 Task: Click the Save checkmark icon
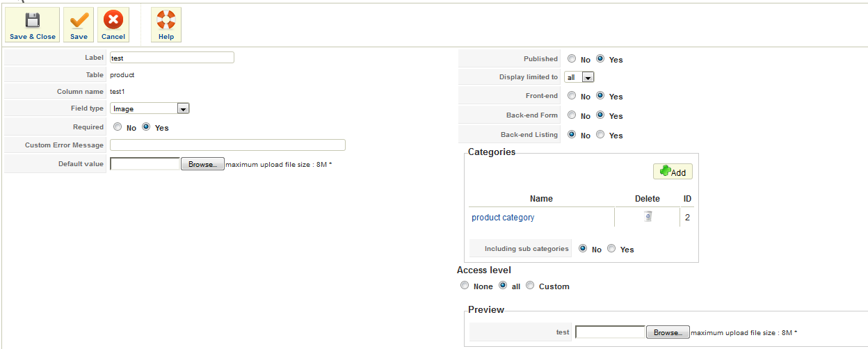coord(79,25)
